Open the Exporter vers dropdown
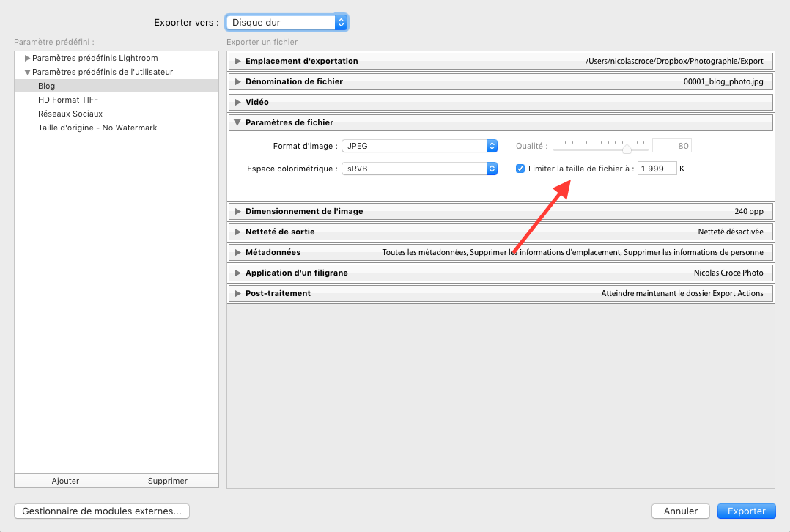This screenshot has width=790, height=532. [286, 23]
